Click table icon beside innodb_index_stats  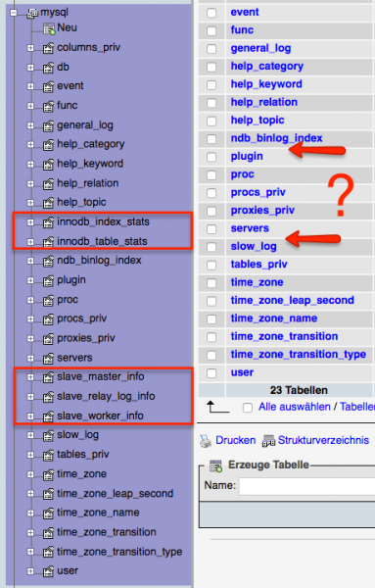(x=48, y=222)
